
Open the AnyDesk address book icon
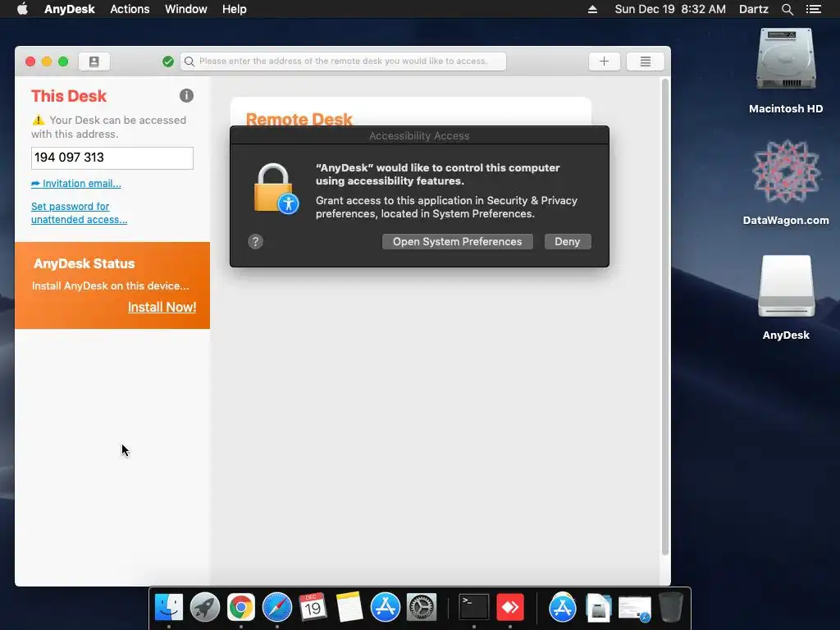coord(94,62)
